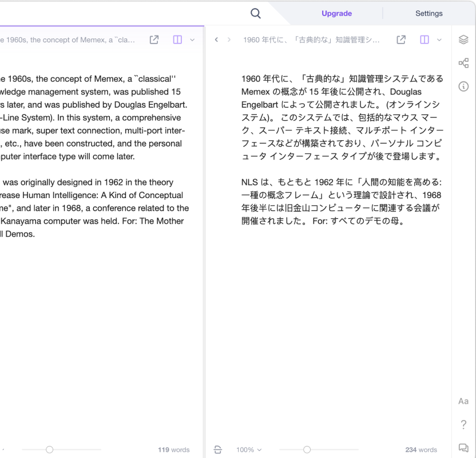Click the 234 words counter
476x458 pixels.
click(421, 449)
